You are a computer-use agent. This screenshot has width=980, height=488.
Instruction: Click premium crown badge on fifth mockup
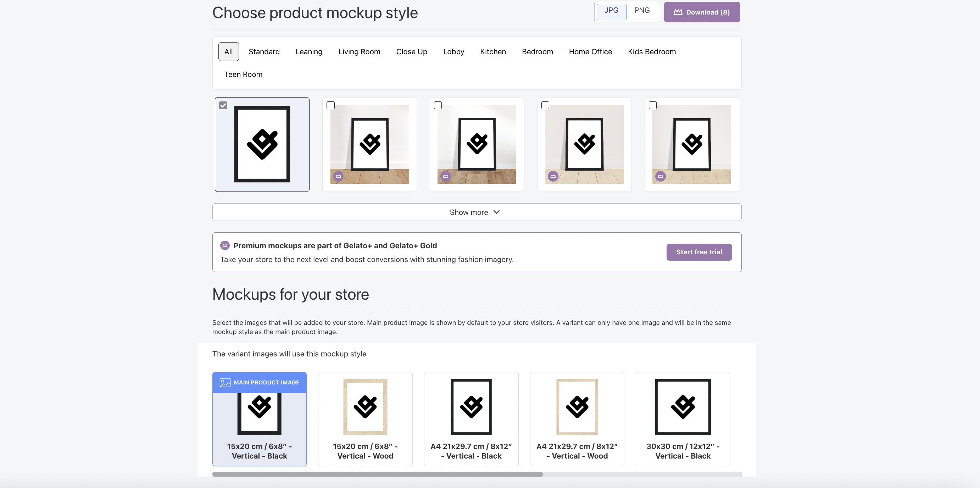(x=661, y=176)
